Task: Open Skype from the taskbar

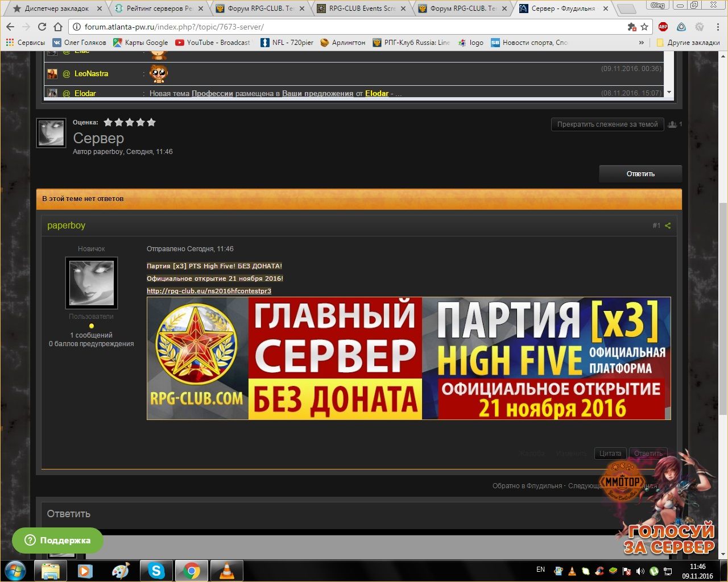Action: [156, 571]
